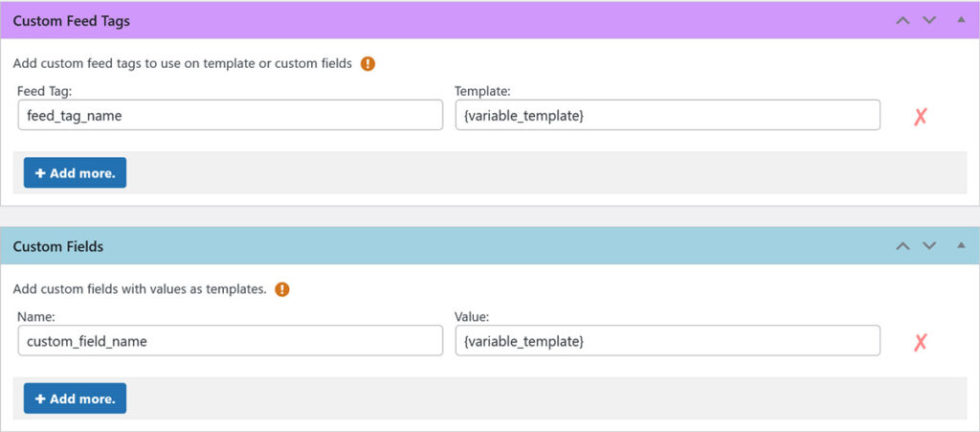Click the Template field in Custom Feed Tags
This screenshot has width=980, height=432.
pyautogui.click(x=667, y=116)
